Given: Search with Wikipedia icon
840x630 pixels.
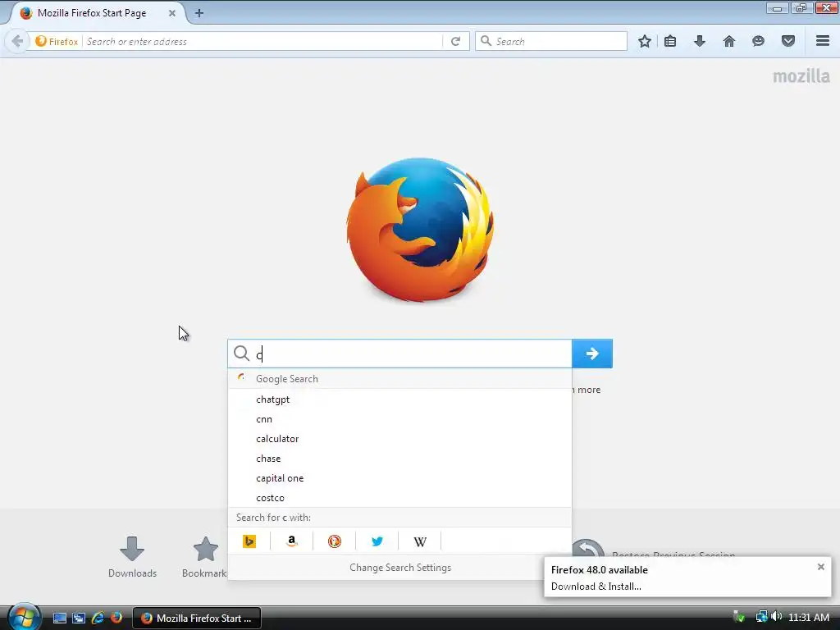Looking at the screenshot, I should pyautogui.click(x=420, y=541).
